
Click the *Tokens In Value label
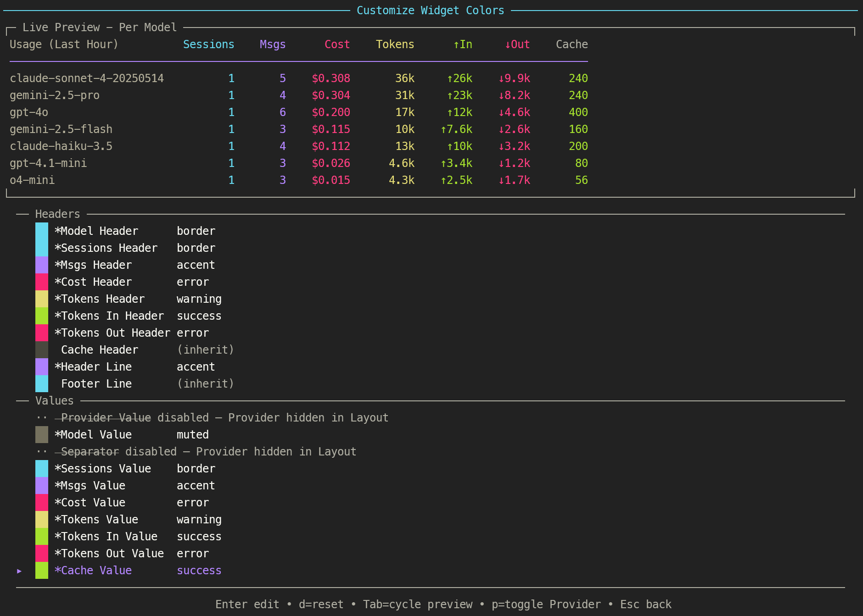(x=106, y=537)
